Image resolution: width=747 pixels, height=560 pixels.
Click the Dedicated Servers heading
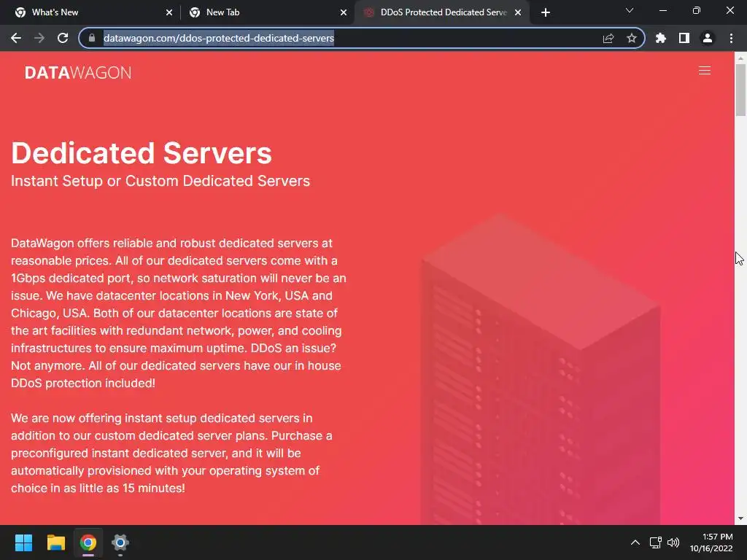pos(142,153)
